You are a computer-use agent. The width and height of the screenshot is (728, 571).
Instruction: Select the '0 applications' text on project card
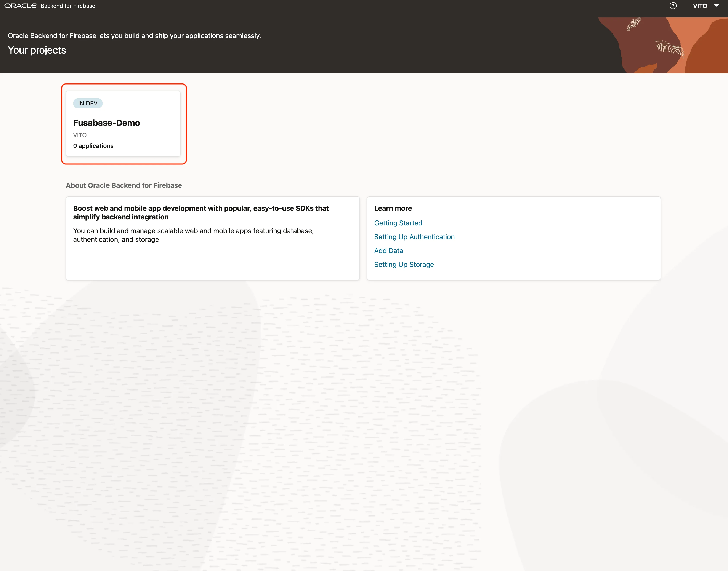[x=93, y=146]
